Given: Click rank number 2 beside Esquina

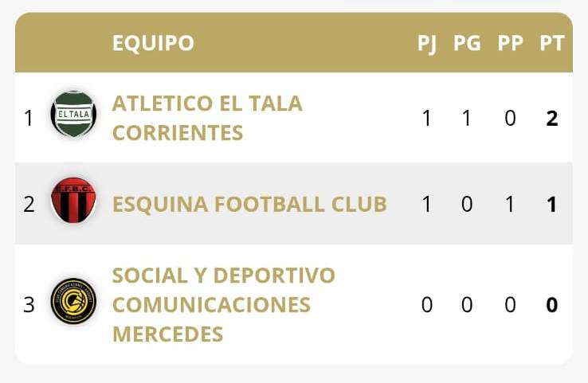Looking at the screenshot, I should click(29, 205).
